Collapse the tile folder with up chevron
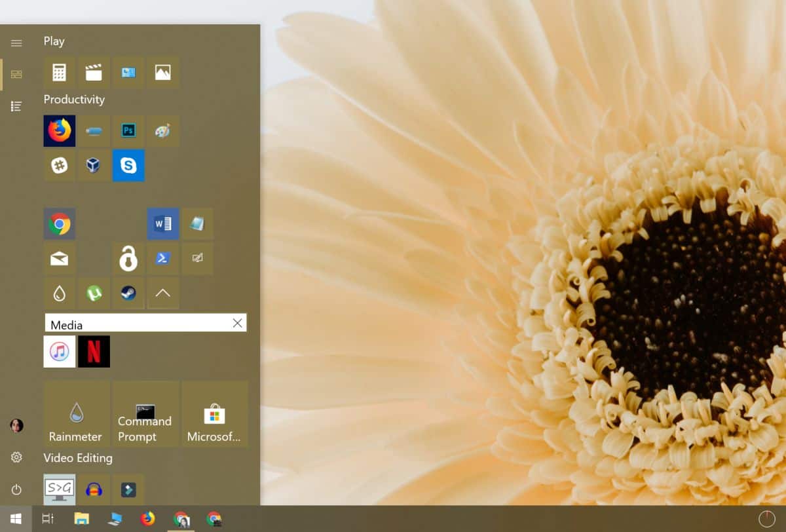This screenshot has height=532, width=786. click(x=163, y=293)
